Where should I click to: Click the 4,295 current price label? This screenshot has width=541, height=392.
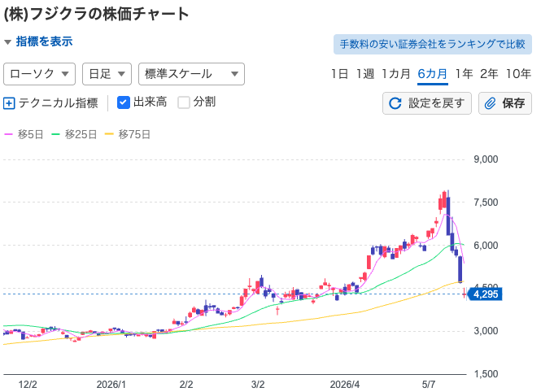(x=486, y=294)
